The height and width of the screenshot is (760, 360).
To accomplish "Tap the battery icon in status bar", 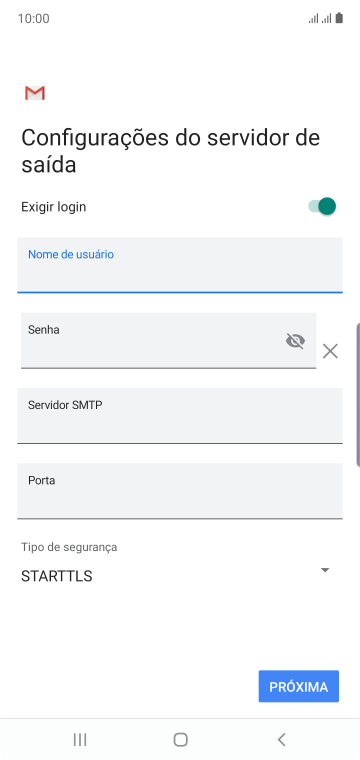I will pos(339,18).
